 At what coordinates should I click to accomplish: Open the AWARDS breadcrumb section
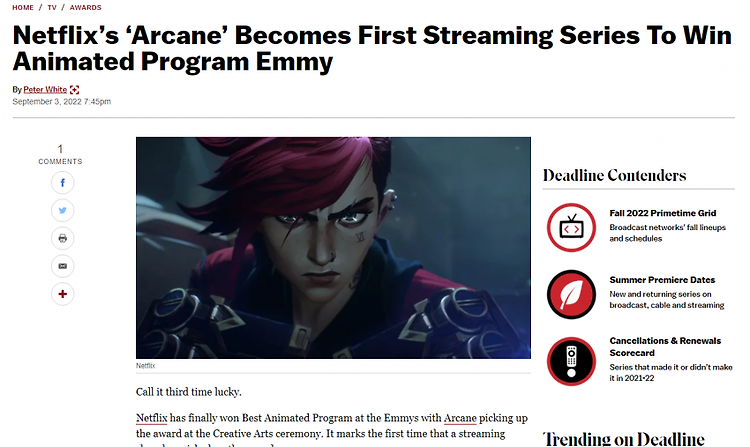86,8
